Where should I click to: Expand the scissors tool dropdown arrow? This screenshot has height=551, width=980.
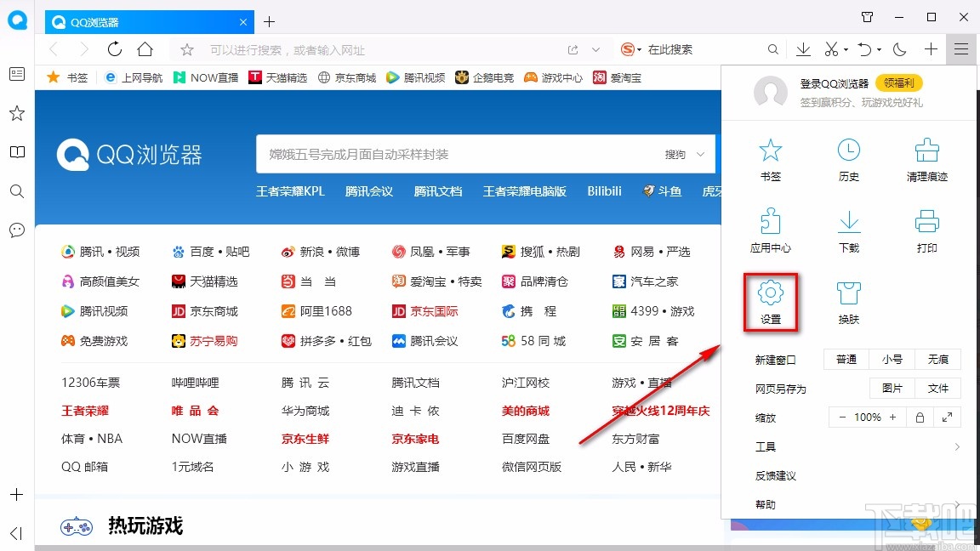pos(846,50)
